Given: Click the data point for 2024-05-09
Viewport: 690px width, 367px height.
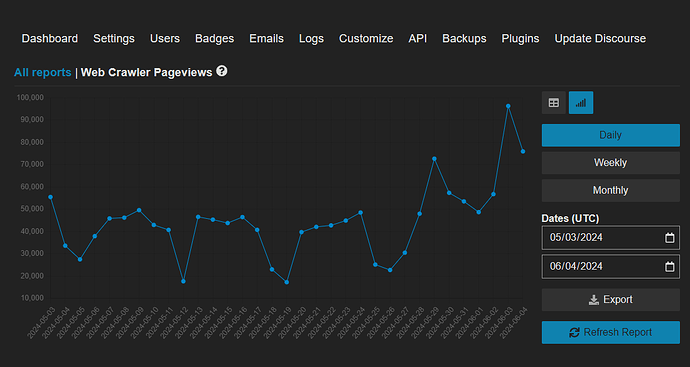Looking at the screenshot, I should (x=139, y=210).
